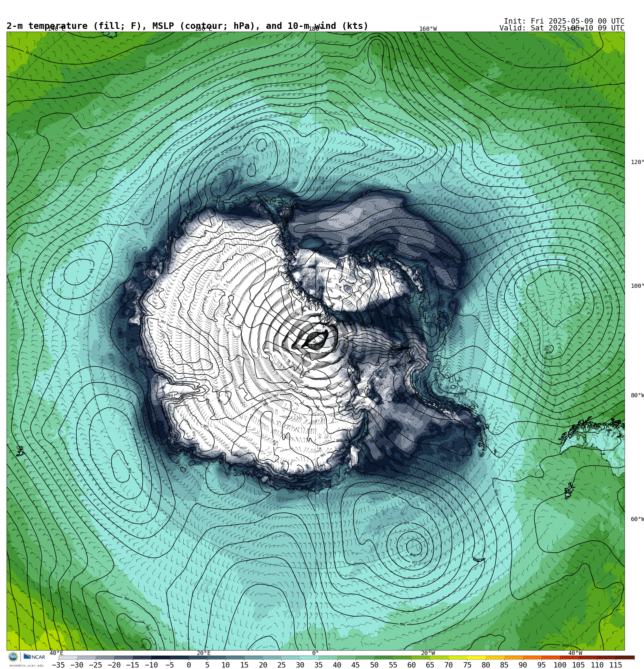
Task: Pick the dark red swatch between 110 and 115
Action: pyautogui.click(x=606, y=657)
